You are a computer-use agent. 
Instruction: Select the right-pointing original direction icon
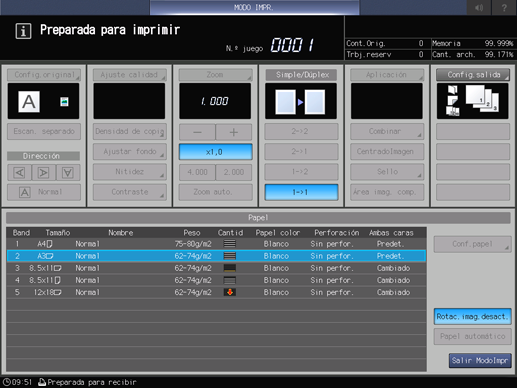pyautogui.click(x=44, y=173)
